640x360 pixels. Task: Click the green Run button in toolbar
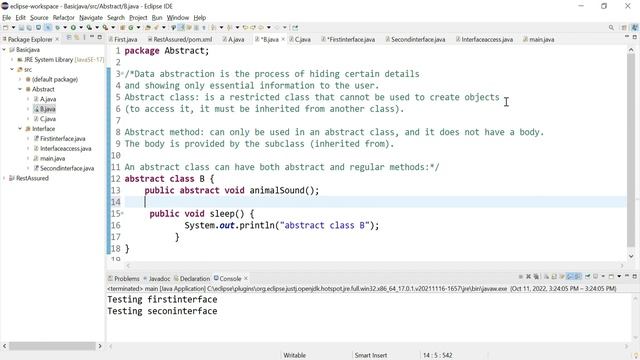click(73, 27)
